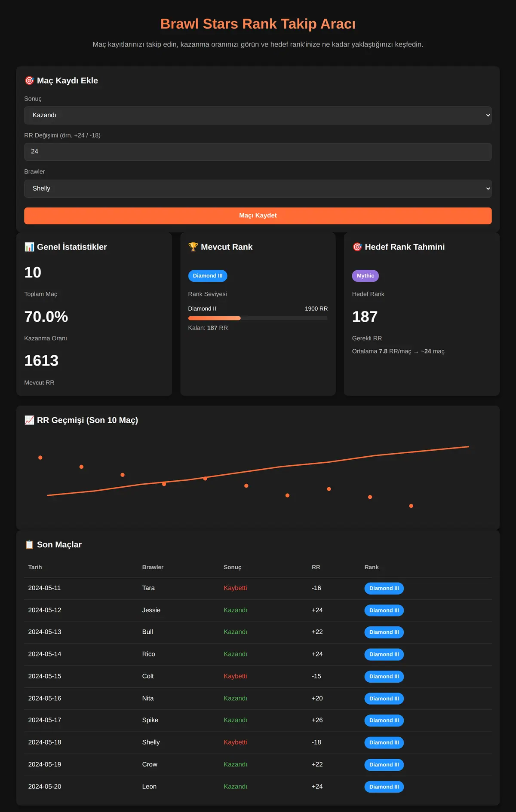Click the 1900 RR threshold label

click(316, 308)
